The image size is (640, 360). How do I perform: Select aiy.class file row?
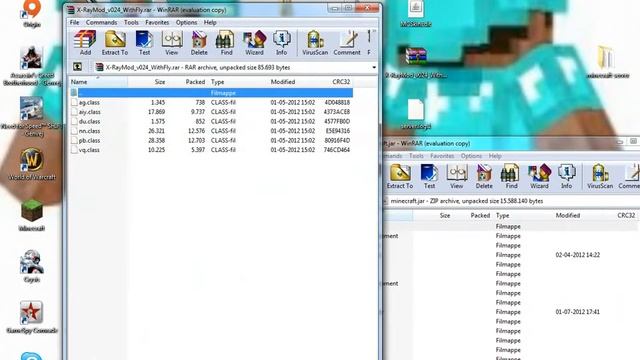click(211, 112)
